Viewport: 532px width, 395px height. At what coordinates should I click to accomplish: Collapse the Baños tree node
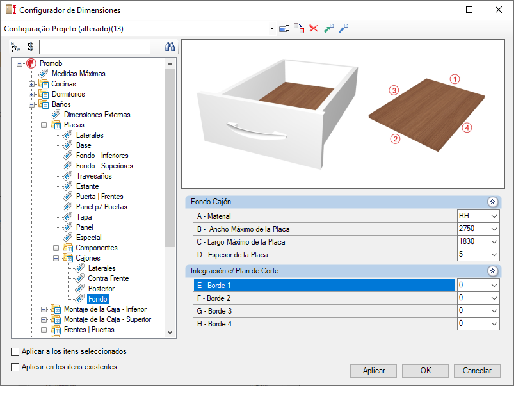point(31,104)
